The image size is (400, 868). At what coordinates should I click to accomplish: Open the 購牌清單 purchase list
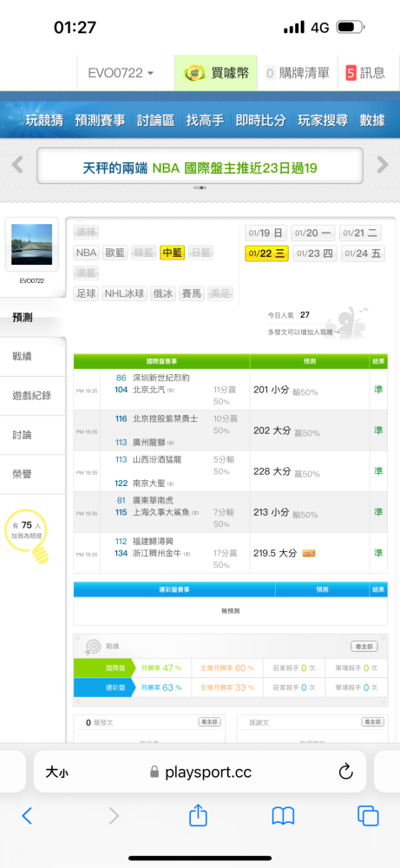[297, 73]
